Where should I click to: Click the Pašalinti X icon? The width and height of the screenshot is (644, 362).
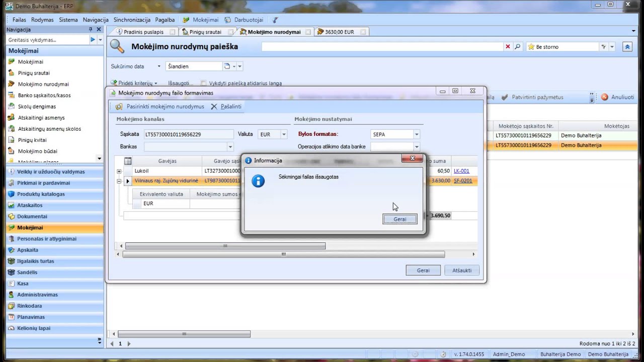[x=214, y=107]
